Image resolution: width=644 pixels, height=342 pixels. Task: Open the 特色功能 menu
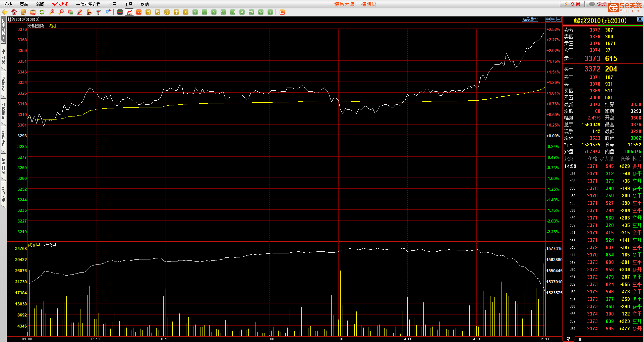click(x=60, y=4)
